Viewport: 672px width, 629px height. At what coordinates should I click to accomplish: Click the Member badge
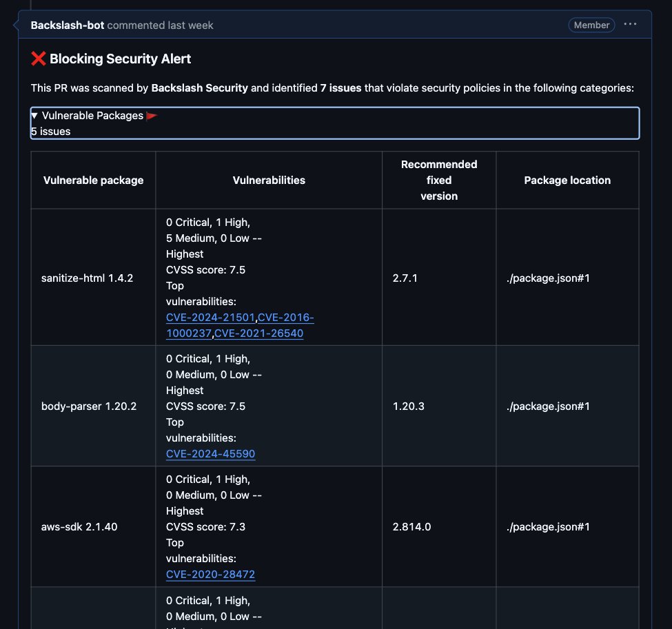pos(591,25)
